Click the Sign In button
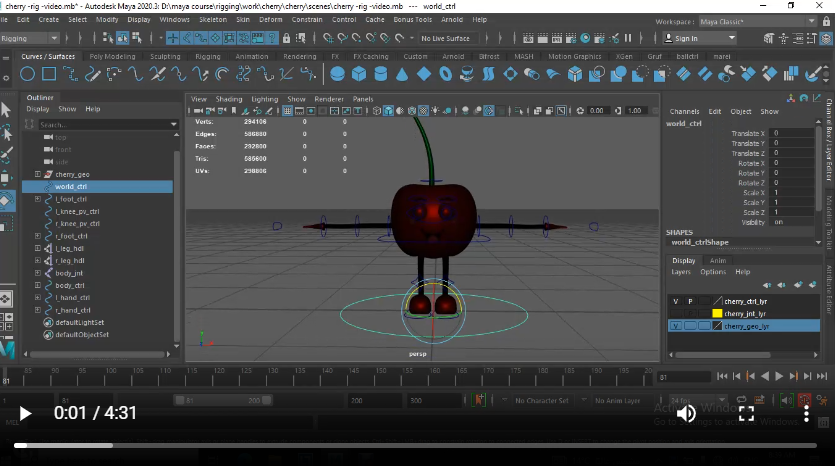Image resolution: width=835 pixels, height=466 pixels. (x=686, y=39)
